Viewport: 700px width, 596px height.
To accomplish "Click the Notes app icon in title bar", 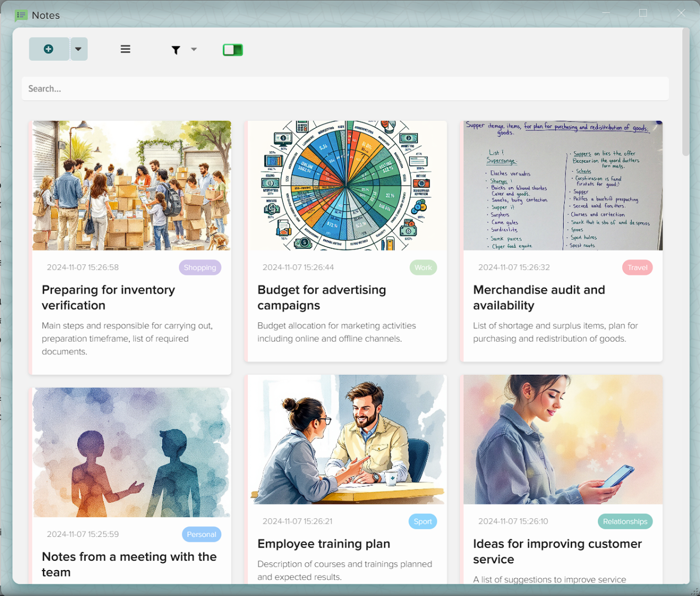I will click(x=21, y=15).
